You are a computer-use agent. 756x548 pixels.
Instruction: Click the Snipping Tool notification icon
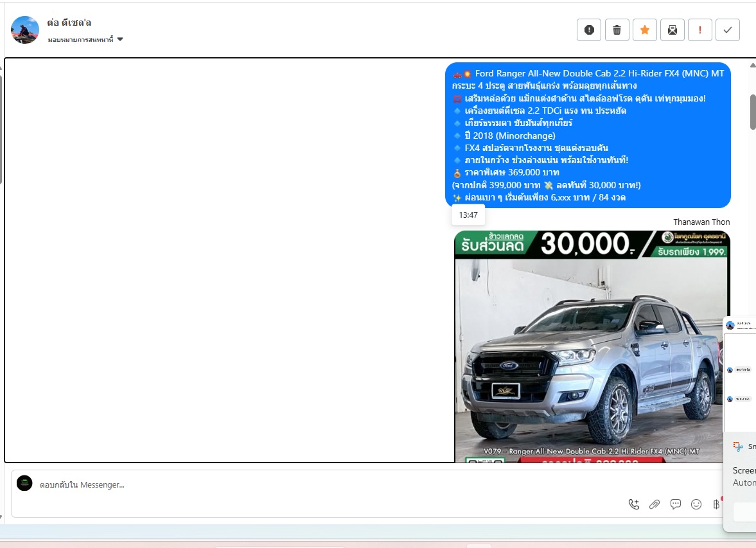(739, 446)
